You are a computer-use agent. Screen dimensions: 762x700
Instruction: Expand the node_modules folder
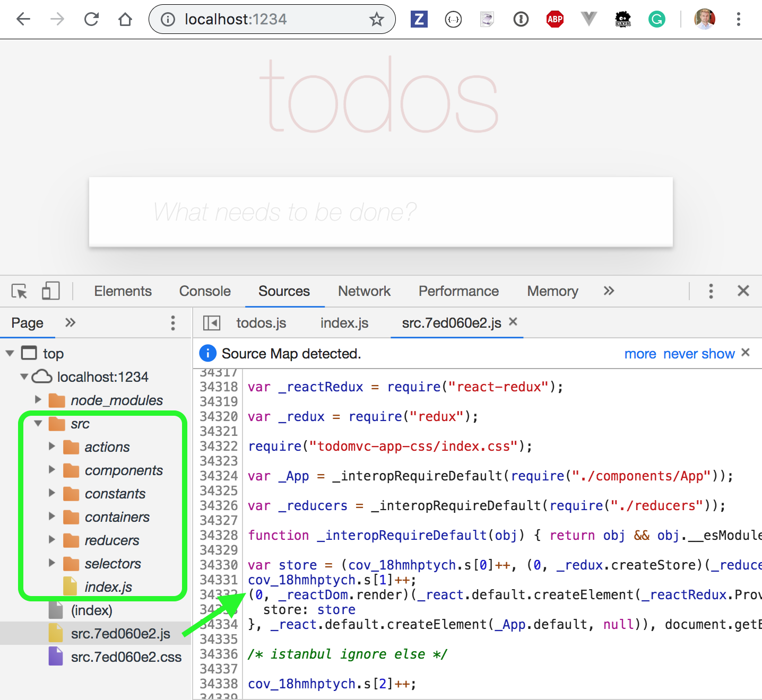tap(37, 400)
